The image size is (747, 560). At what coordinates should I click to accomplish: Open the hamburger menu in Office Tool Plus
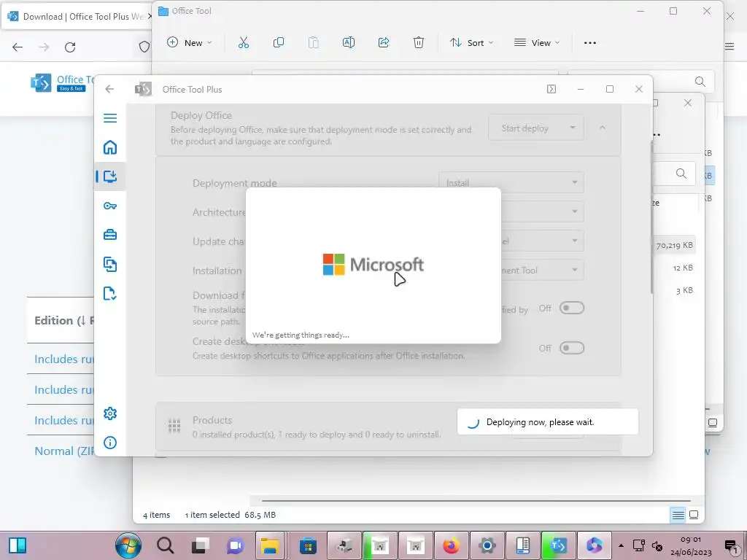pyautogui.click(x=110, y=117)
